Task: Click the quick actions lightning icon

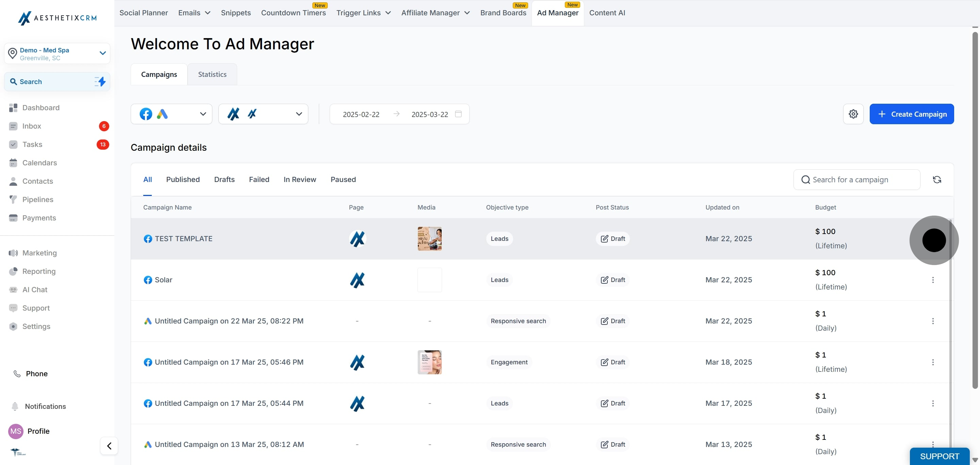Action: coord(100,81)
